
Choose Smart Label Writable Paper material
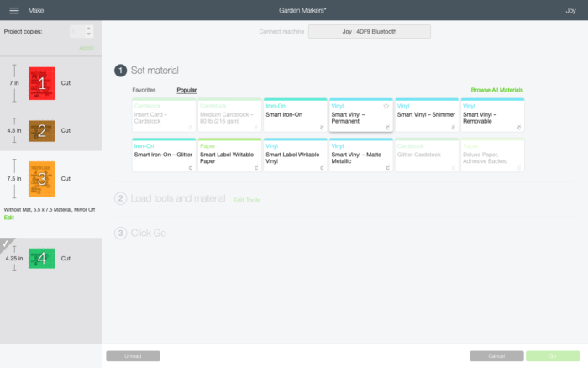229,155
